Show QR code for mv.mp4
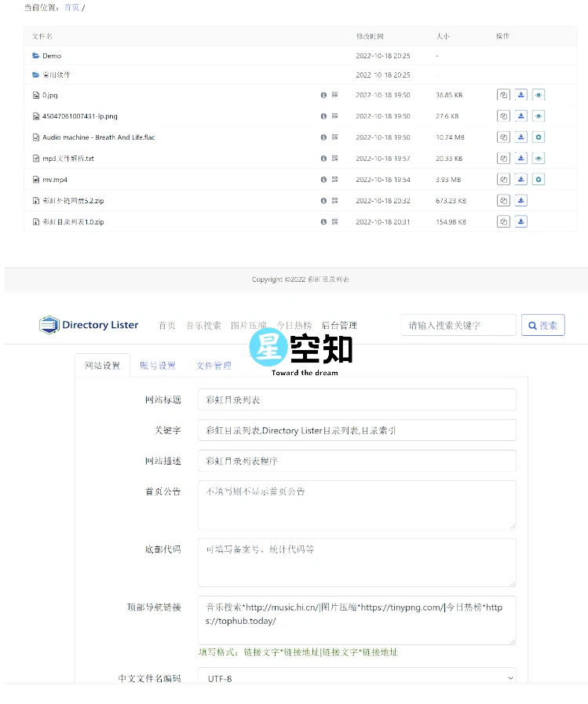Viewport: 588px width, 704px height. click(334, 179)
